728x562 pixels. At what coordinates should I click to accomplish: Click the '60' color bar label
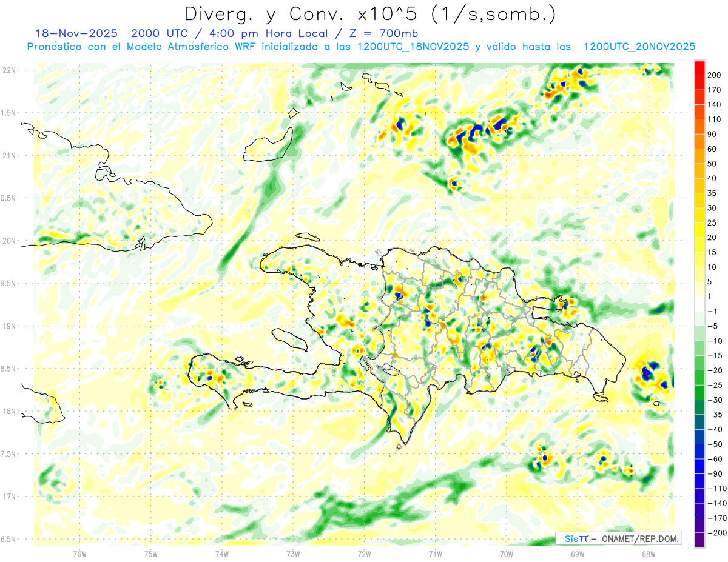713,149
